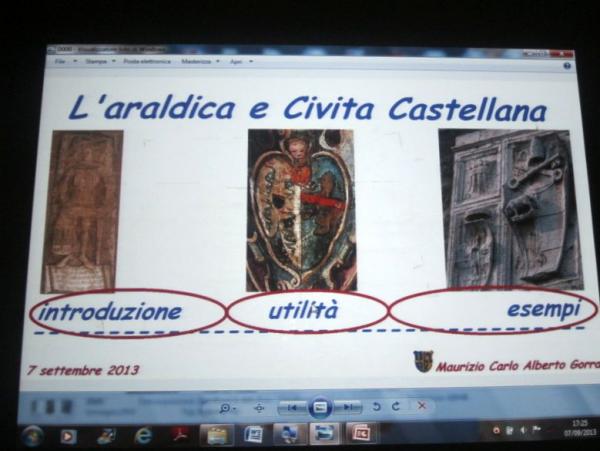The width and height of the screenshot is (600, 451).
Task: Click the title 'L'araldica e Civita Castellana'
Action: coord(308,108)
